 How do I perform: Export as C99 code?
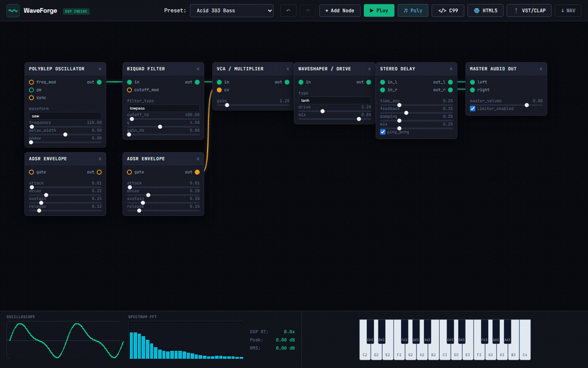point(448,10)
